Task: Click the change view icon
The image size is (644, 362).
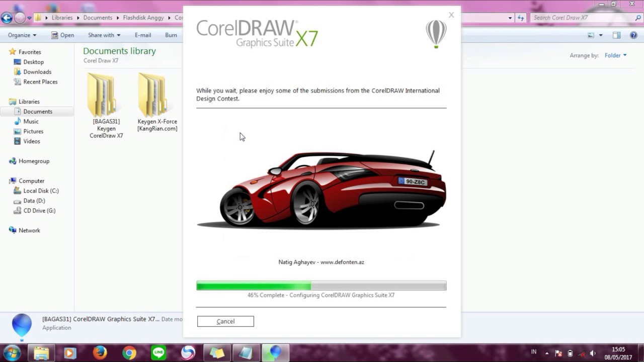Action: pyautogui.click(x=591, y=35)
